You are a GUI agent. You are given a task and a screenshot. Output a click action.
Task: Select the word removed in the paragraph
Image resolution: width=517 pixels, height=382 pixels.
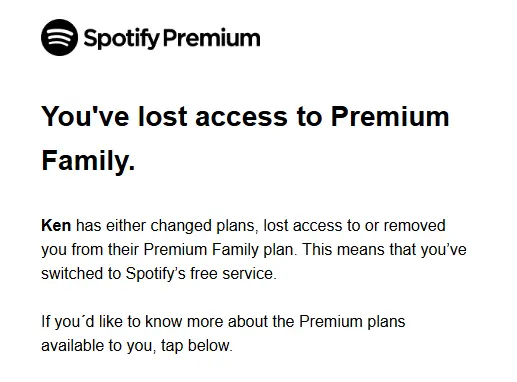(414, 226)
